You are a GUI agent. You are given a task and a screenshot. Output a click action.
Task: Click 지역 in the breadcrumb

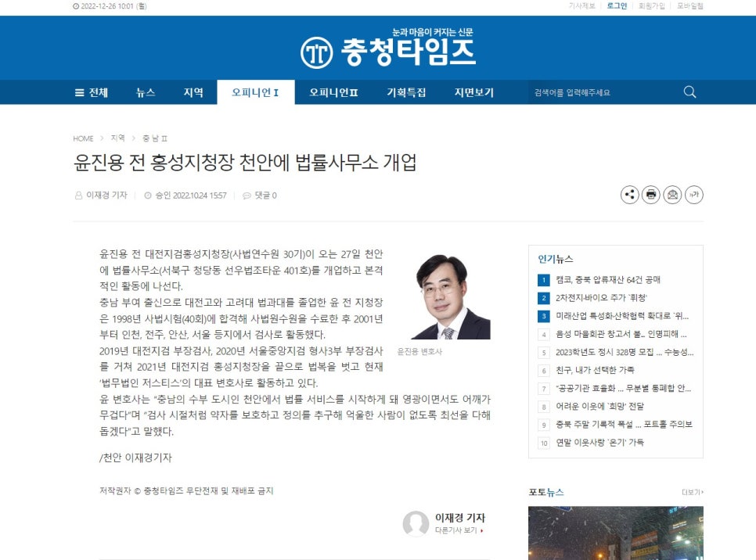[117, 138]
